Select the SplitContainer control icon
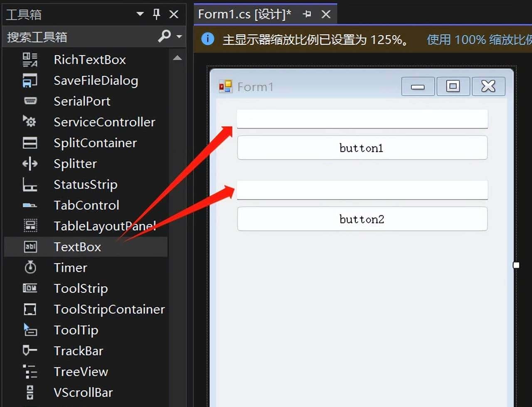532x407 pixels. [30, 143]
